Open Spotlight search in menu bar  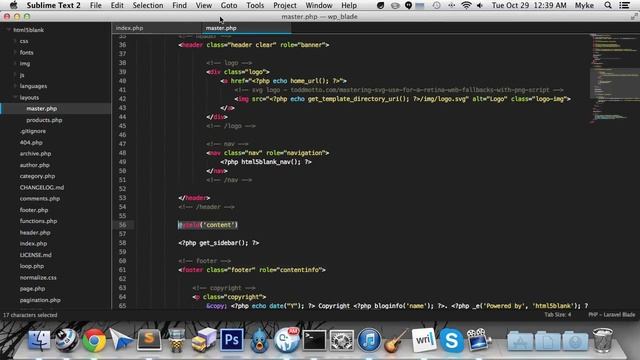coord(608,5)
